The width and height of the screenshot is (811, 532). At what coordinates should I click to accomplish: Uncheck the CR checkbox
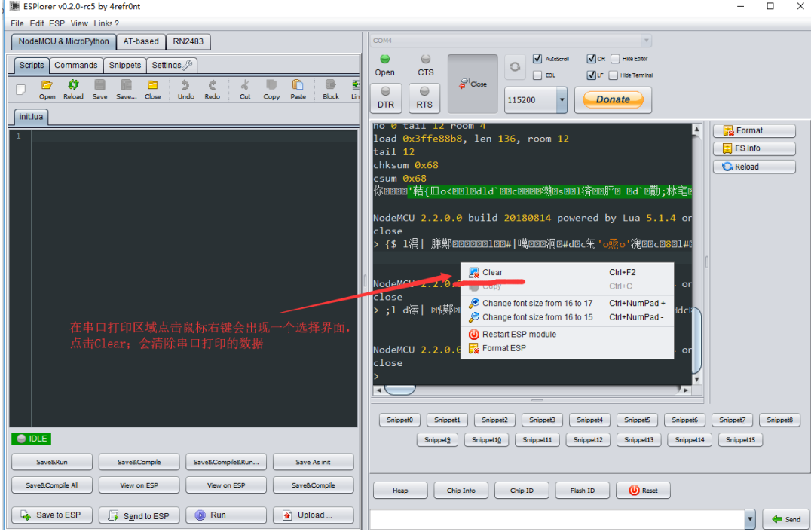591,59
